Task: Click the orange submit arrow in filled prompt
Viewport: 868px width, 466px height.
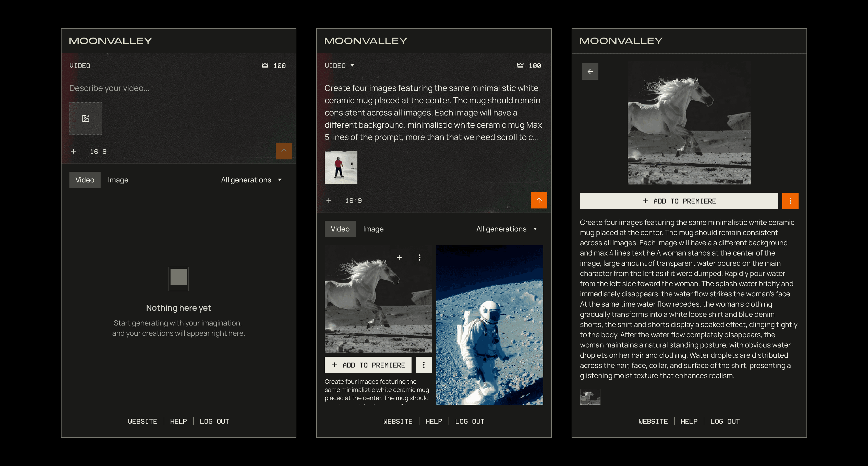Action: [539, 200]
